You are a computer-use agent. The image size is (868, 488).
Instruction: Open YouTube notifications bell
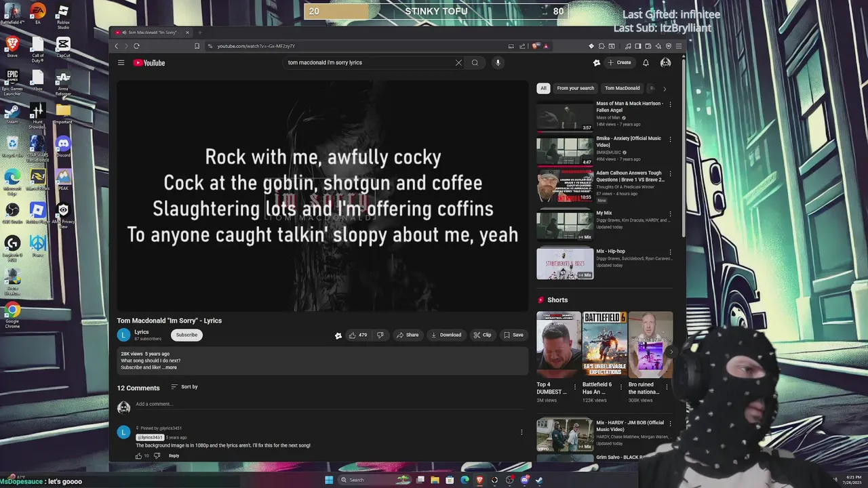click(x=646, y=62)
